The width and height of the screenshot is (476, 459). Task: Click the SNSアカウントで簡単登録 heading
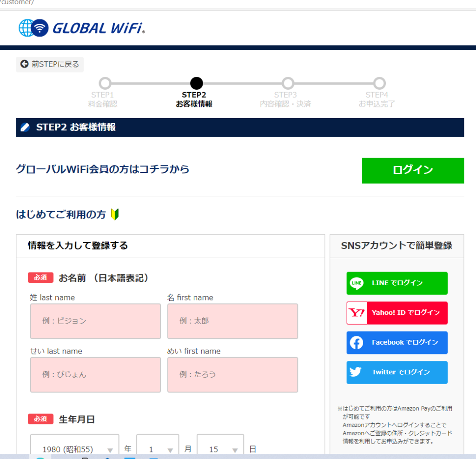[397, 246]
